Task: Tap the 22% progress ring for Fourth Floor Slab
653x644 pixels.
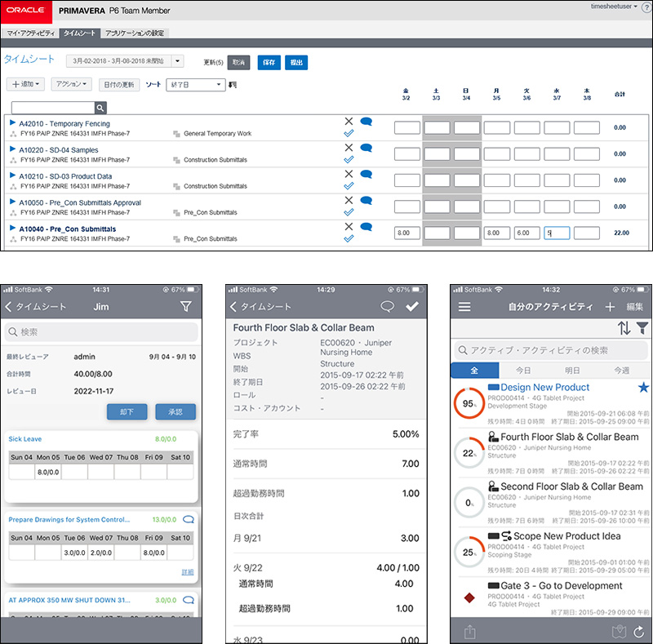Action: 469,453
